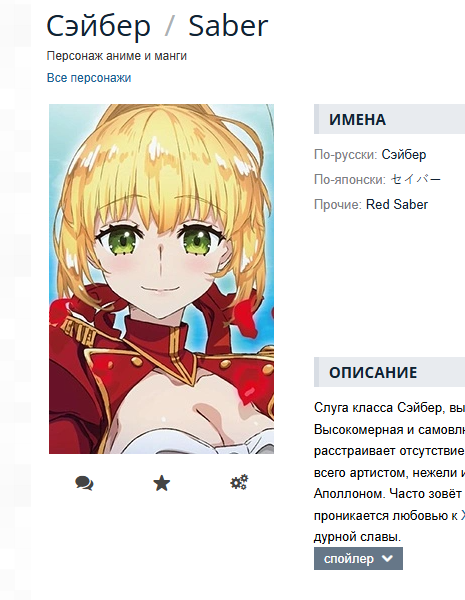Click the спойлер button label
This screenshot has width=465, height=600.
coord(349,559)
